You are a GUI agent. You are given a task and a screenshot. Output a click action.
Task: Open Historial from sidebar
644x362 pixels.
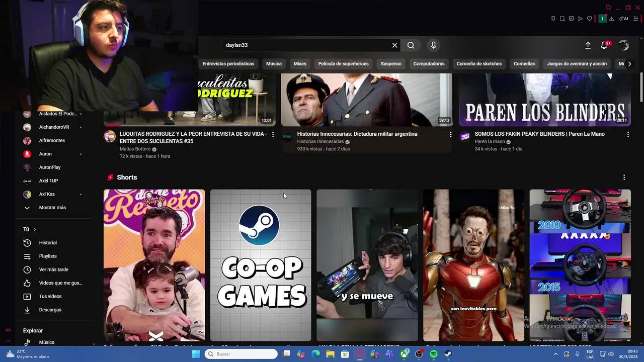[x=48, y=243]
